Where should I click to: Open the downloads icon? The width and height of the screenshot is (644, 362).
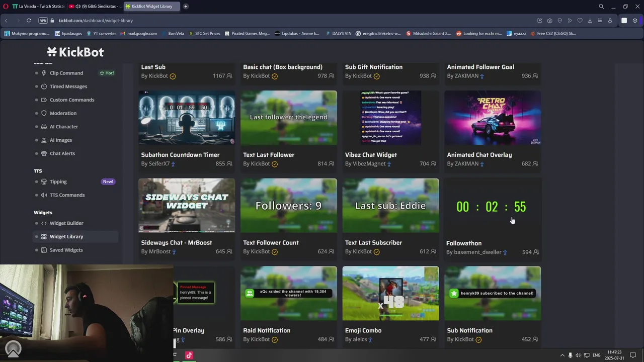pos(590,21)
